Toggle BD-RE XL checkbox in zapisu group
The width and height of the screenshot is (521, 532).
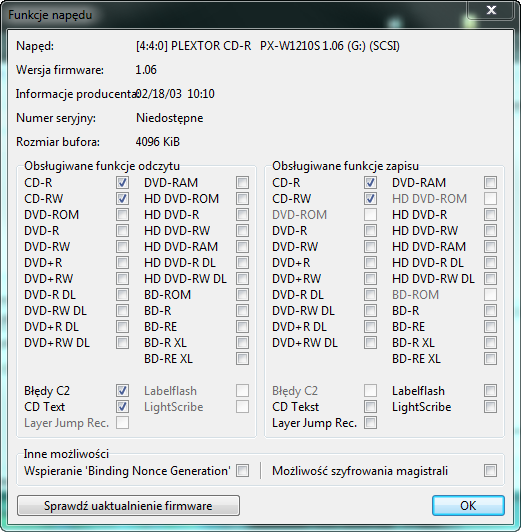(490, 359)
